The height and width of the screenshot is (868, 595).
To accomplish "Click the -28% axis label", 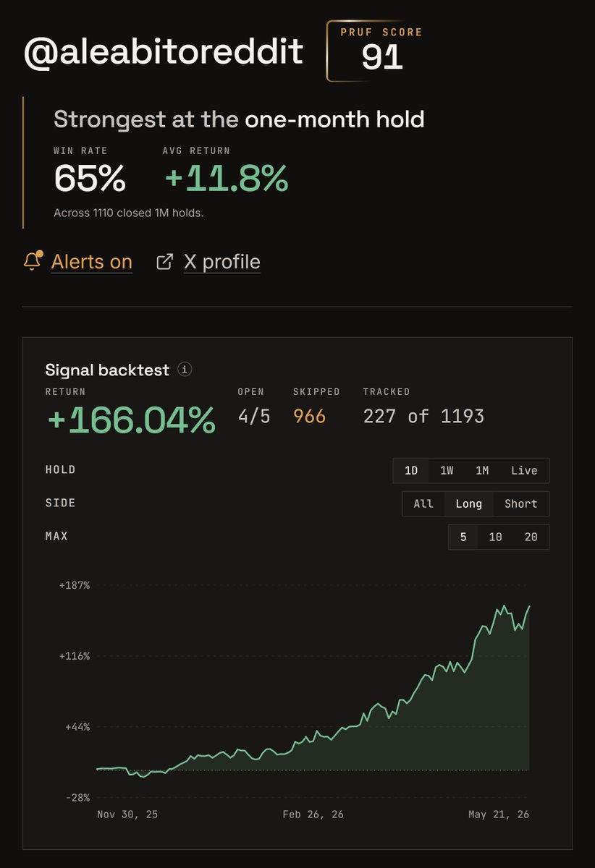I will (x=77, y=798).
